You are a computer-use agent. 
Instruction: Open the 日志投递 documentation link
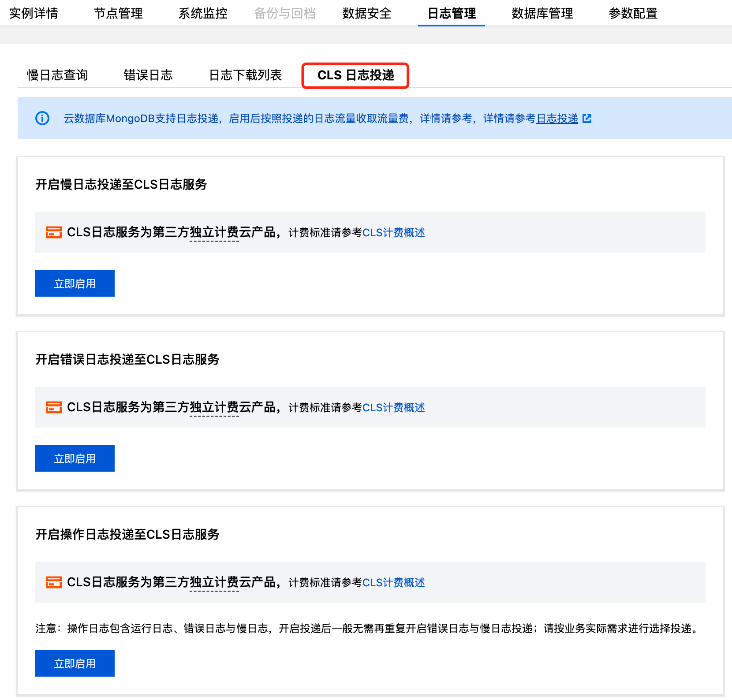[x=557, y=118]
